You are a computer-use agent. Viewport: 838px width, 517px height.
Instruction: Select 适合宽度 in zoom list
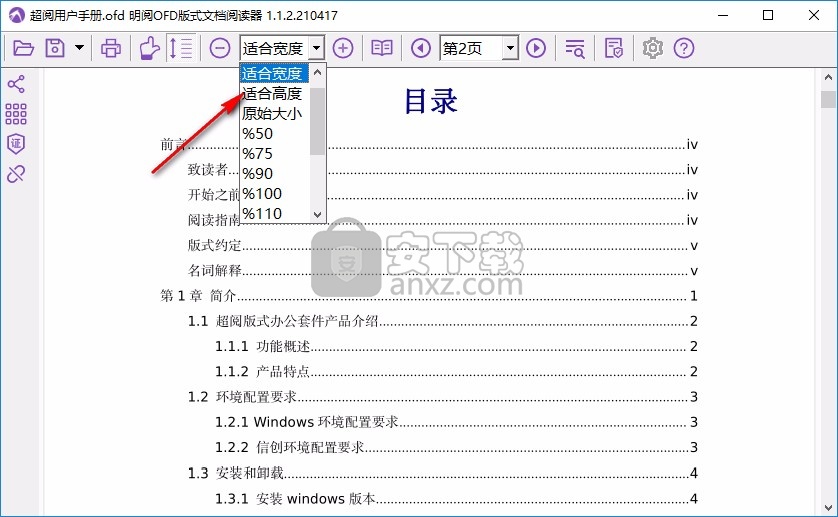click(x=274, y=73)
